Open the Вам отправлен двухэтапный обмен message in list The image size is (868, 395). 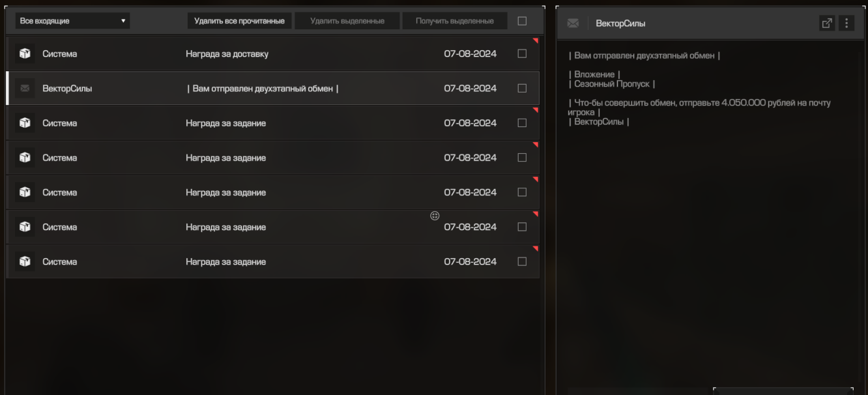coord(263,89)
